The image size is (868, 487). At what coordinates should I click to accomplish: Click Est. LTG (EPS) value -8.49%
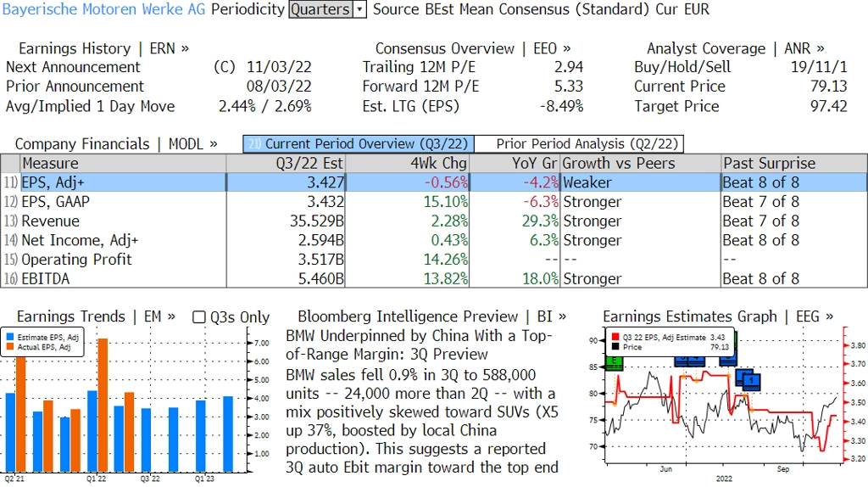point(561,106)
